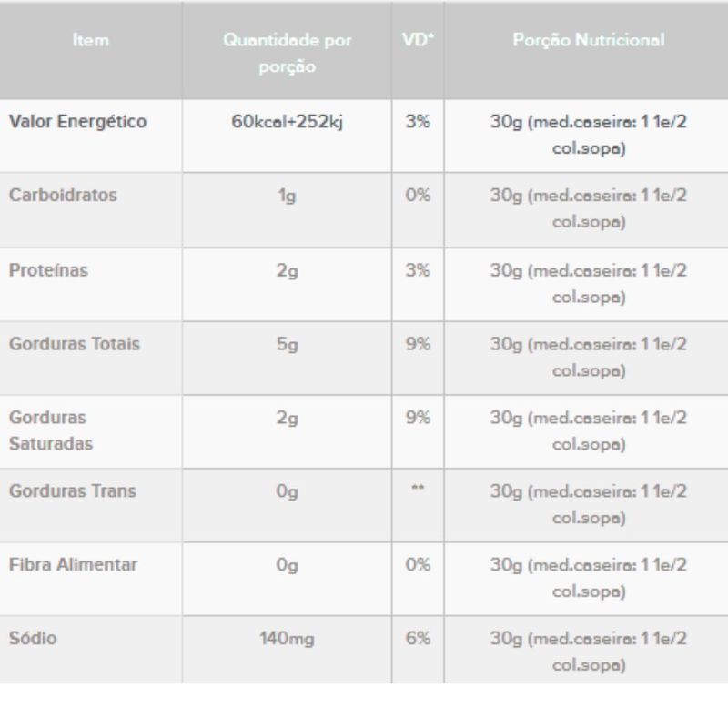
Task: Click the VD* column header
Action: 418,40
